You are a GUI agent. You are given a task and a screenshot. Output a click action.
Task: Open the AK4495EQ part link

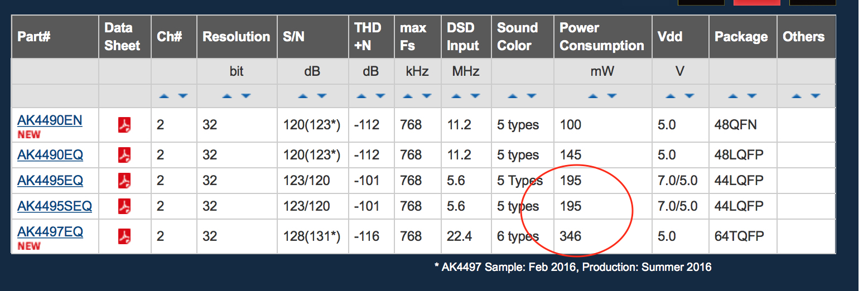pos(50,181)
